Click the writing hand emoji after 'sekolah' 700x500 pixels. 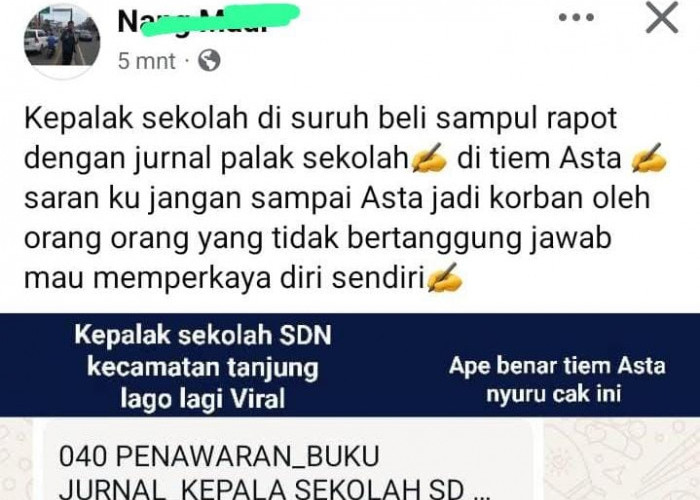coord(429,158)
